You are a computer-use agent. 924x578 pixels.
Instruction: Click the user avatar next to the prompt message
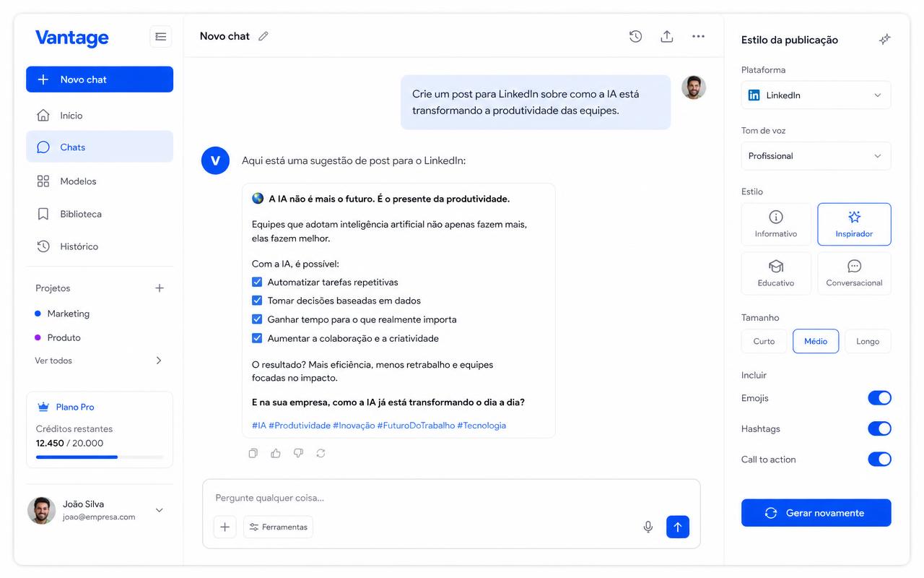pos(694,87)
